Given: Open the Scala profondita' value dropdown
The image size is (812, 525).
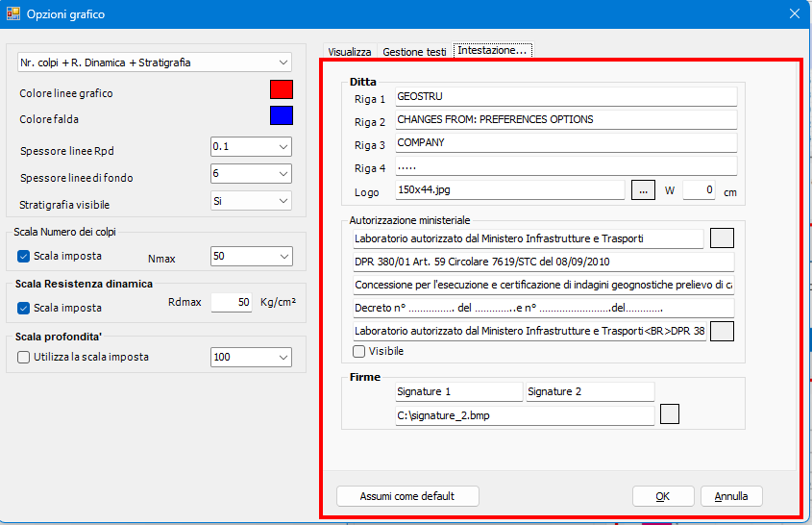Looking at the screenshot, I should pos(251,357).
